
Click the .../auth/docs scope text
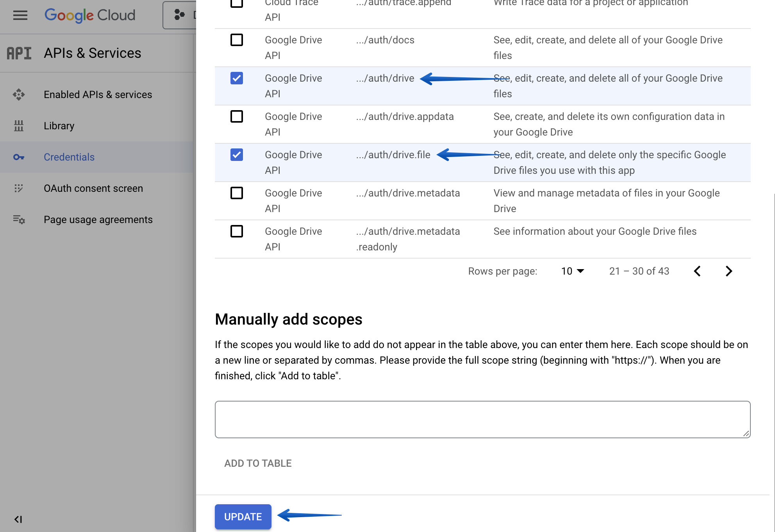pos(385,40)
